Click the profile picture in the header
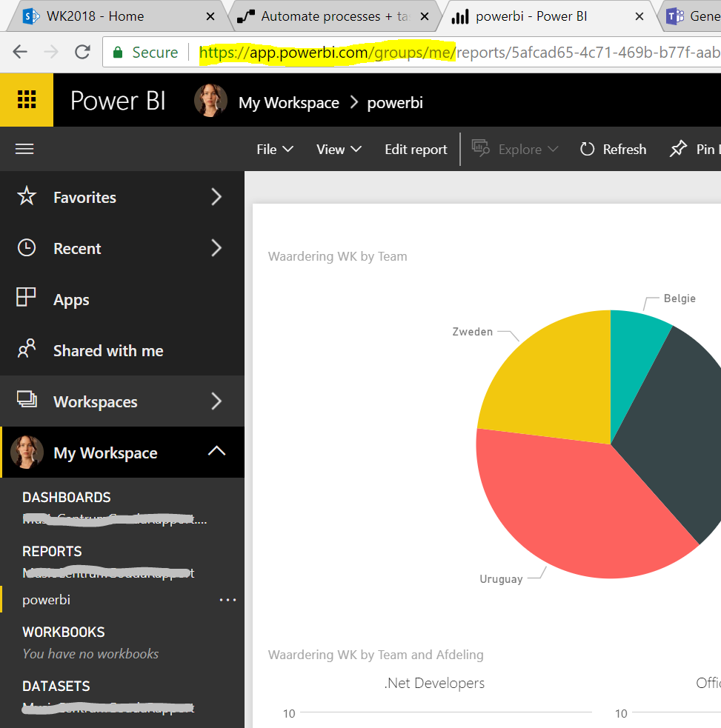Image resolution: width=721 pixels, height=728 pixels. (x=210, y=100)
